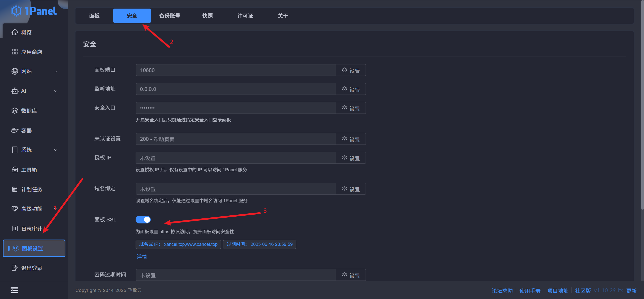Screen dimensions: 644x299
Task: Open 计划任务 calendar icon
Action: 15,189
